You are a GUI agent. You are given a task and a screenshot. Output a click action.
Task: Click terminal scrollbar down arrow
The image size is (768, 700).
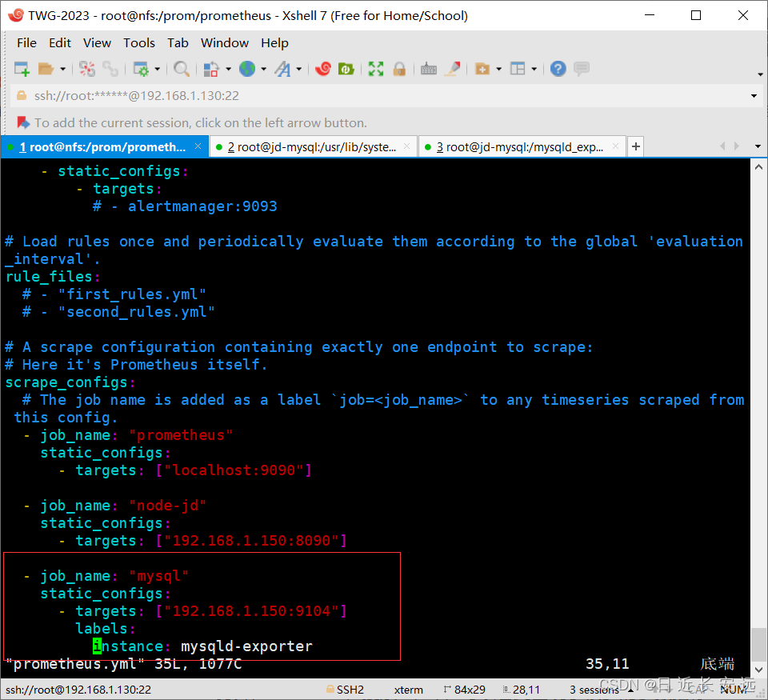[758, 669]
